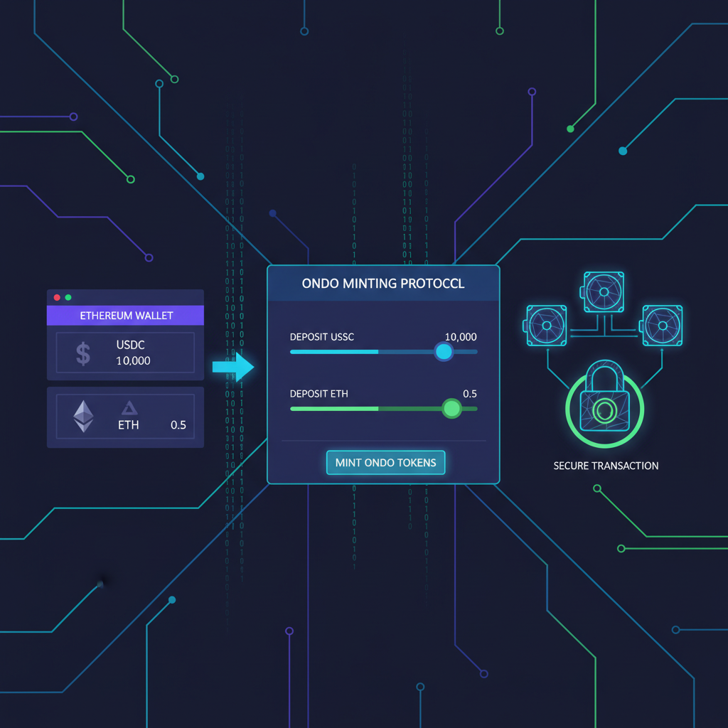Click the ETH 0.5 balance row
Screen dimensions: 728x728
click(x=125, y=418)
